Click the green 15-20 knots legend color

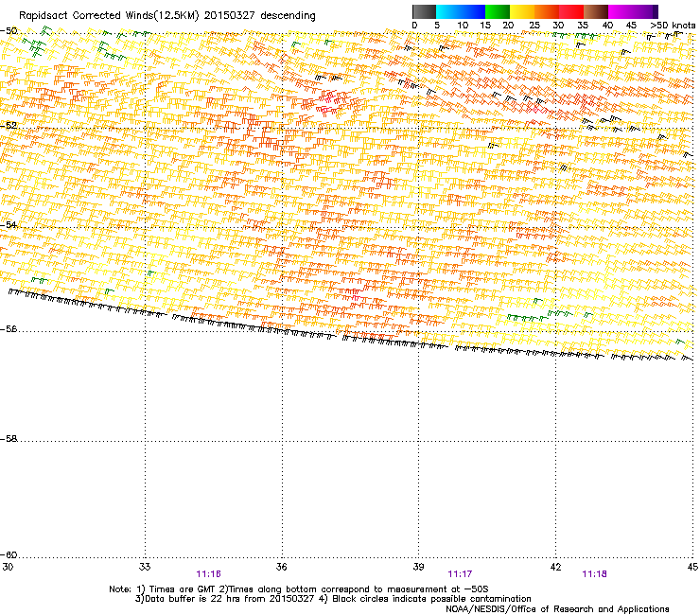(x=498, y=11)
